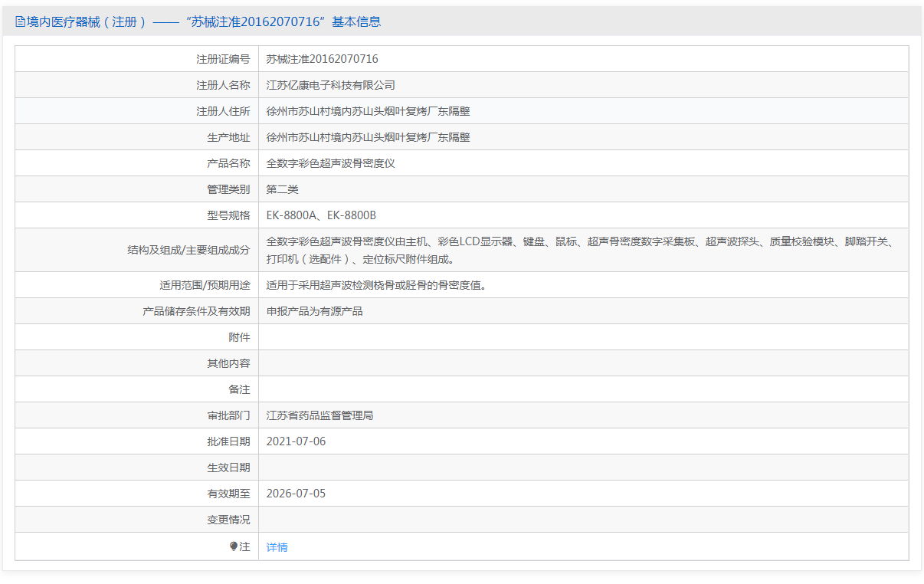Select the 苏械注准20162070716 value in the table

point(322,59)
